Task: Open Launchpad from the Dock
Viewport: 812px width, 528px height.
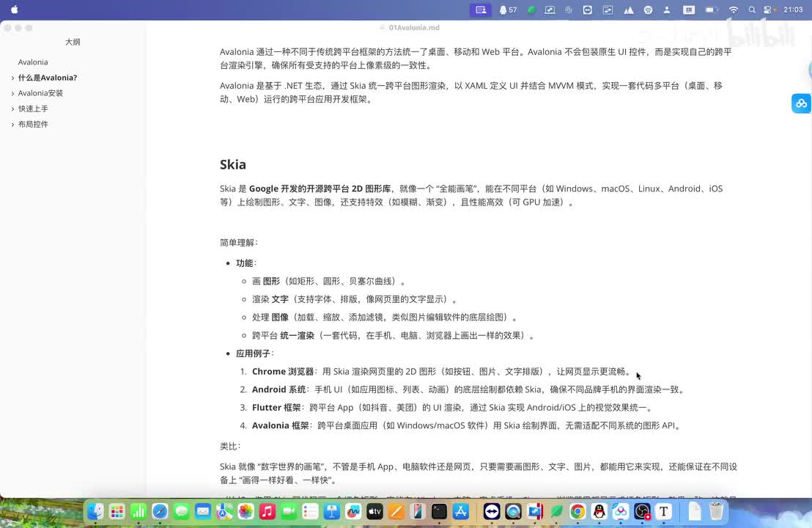Action: 117,512
